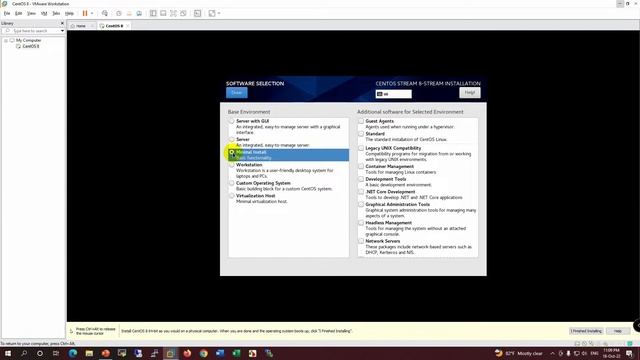This screenshot has width=640, height=360.
Task: Open the Edit menu
Action: [x=19, y=13]
